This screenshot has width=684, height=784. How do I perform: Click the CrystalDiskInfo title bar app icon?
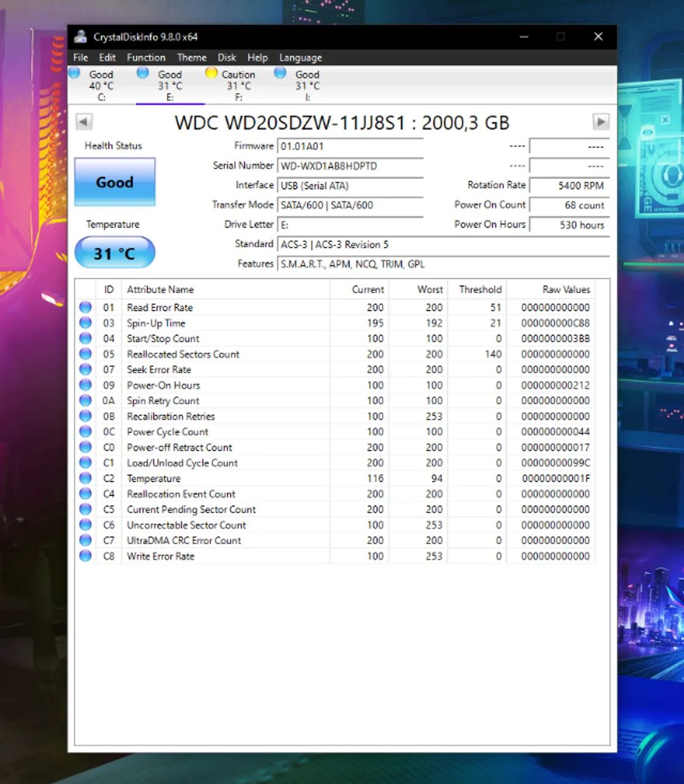[80, 37]
